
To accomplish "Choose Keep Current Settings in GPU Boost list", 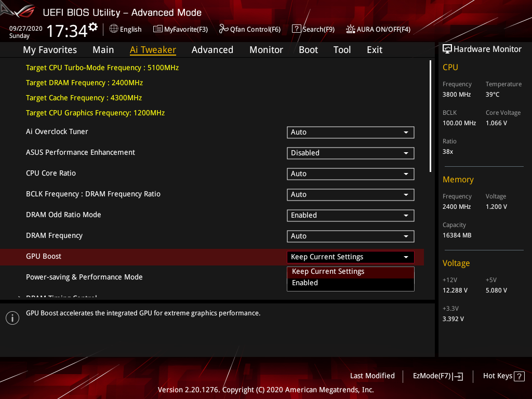I will click(351, 272).
